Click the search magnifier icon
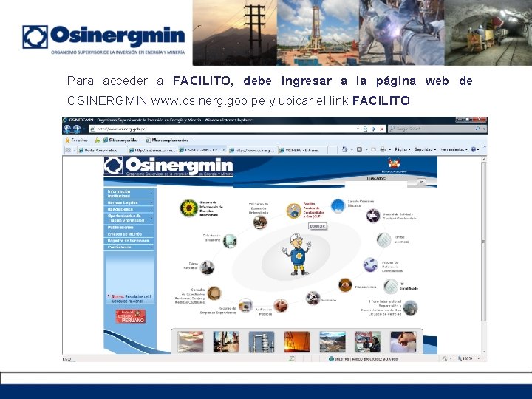 pyautogui.click(x=478, y=129)
